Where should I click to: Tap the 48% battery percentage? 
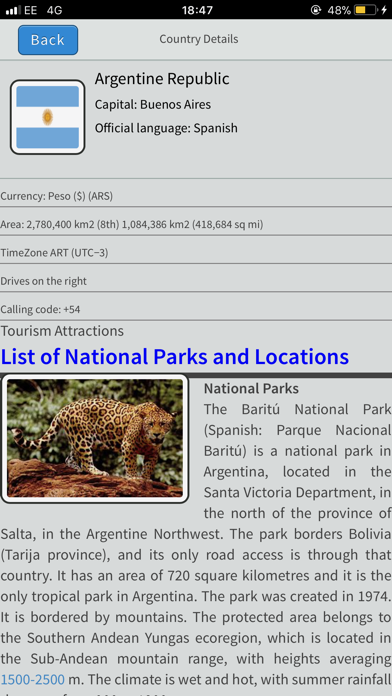pyautogui.click(x=339, y=10)
